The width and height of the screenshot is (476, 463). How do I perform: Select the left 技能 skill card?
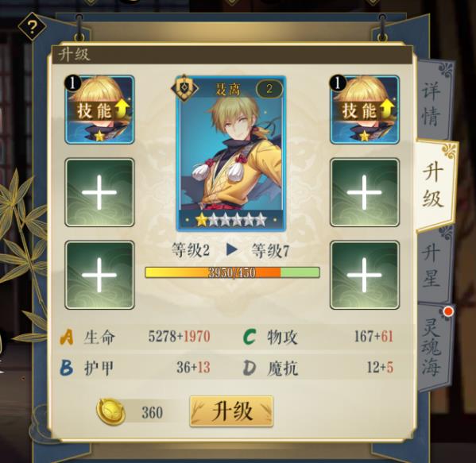click(x=99, y=110)
